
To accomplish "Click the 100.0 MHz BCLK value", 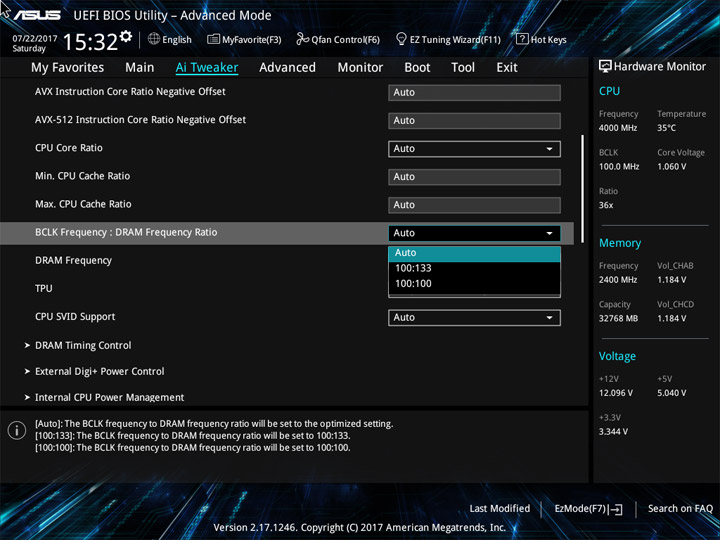I will point(619,167).
